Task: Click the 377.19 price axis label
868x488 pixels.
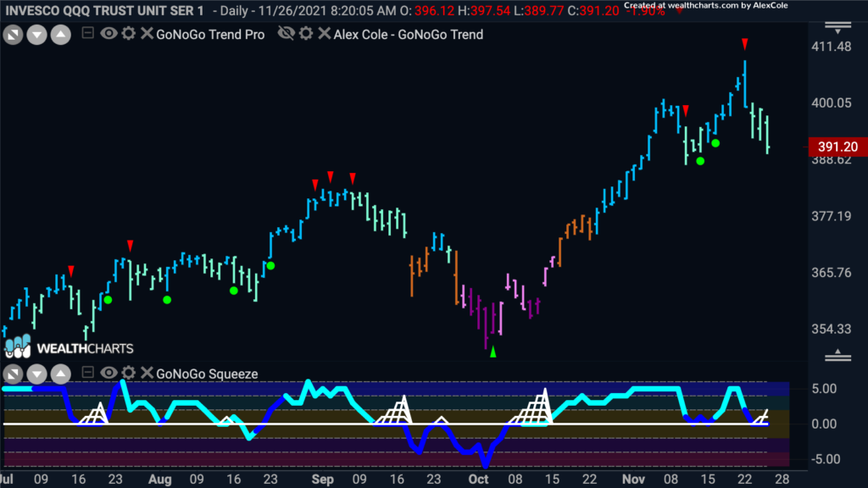Action: 832,216
